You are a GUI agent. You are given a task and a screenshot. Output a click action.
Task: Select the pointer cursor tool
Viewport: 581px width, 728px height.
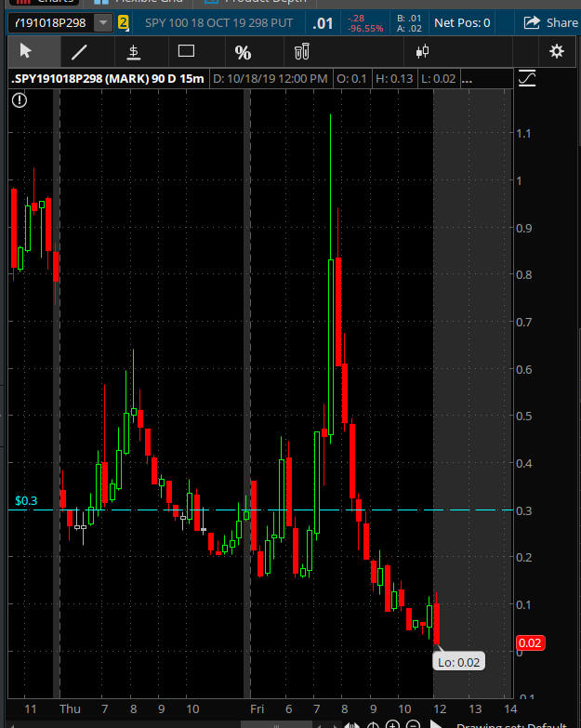click(x=26, y=51)
